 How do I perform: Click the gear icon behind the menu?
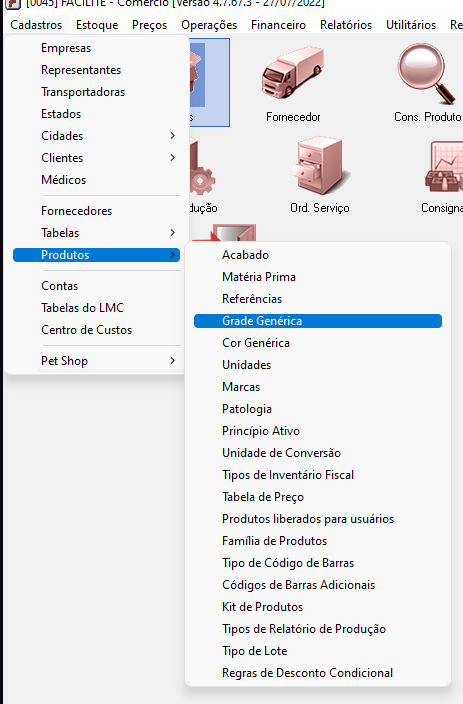point(202,180)
